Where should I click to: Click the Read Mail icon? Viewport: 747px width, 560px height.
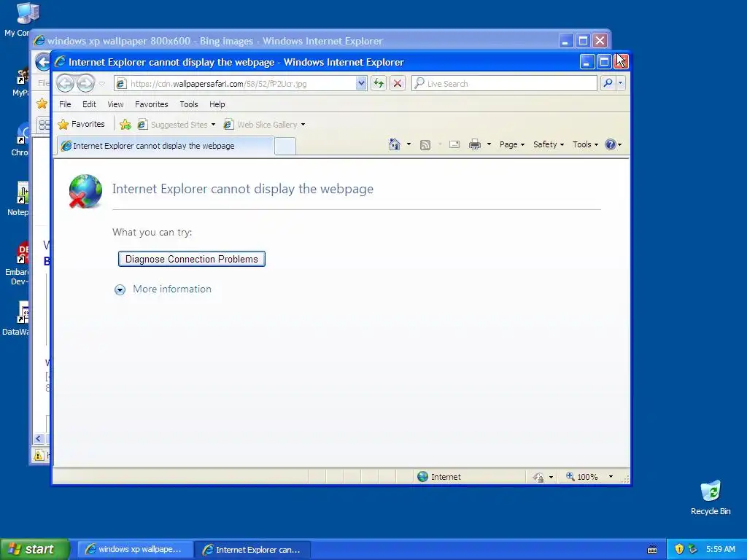454,145
